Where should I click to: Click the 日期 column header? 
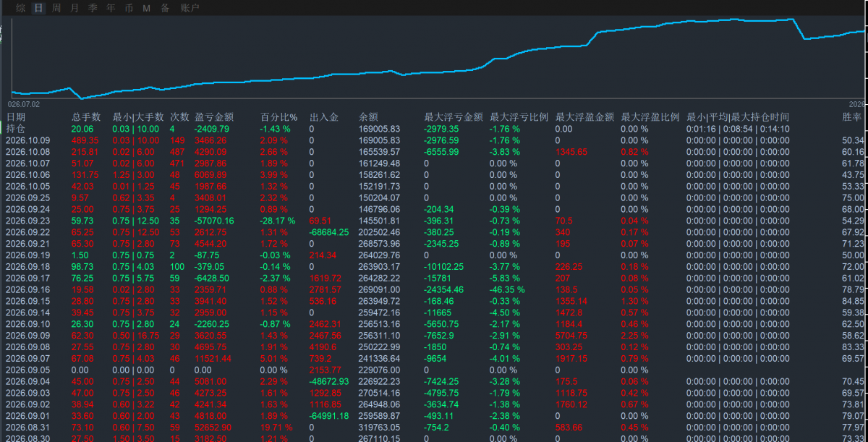click(16, 116)
